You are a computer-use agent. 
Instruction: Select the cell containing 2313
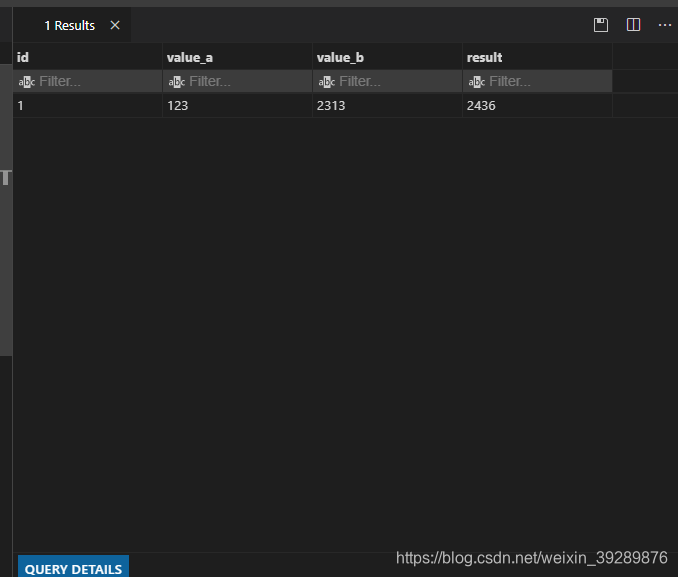[387, 106]
